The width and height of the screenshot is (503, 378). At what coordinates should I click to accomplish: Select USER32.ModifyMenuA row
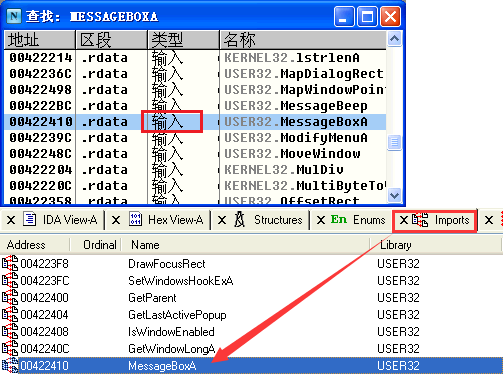(x=195, y=138)
